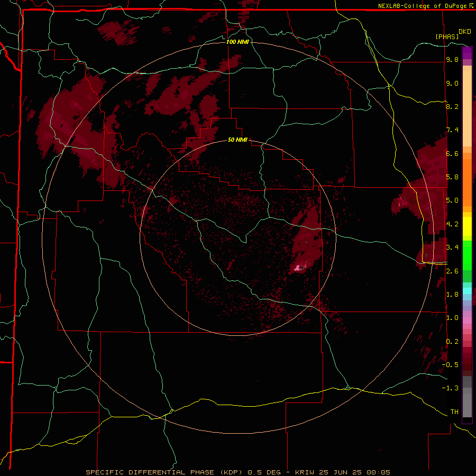Click the bright yellow color bar segment
This screenshot has width=476, height=476.
(x=467, y=226)
